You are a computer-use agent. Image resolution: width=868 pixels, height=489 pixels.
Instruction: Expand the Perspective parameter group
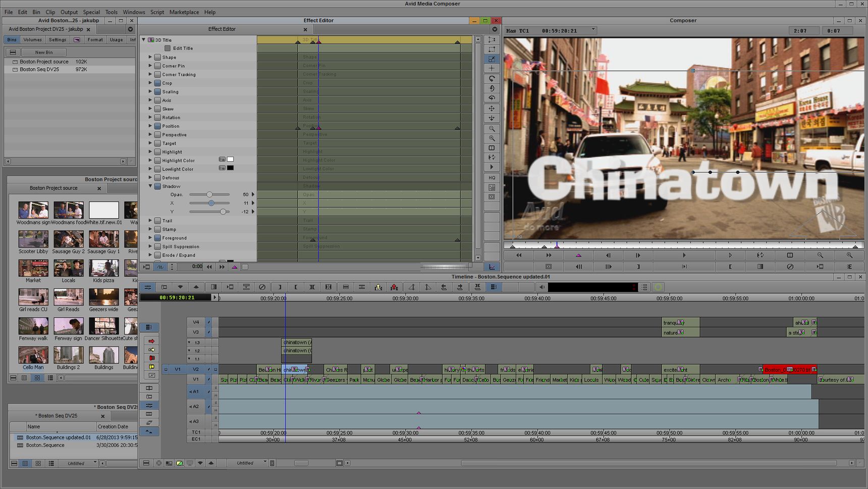(150, 134)
